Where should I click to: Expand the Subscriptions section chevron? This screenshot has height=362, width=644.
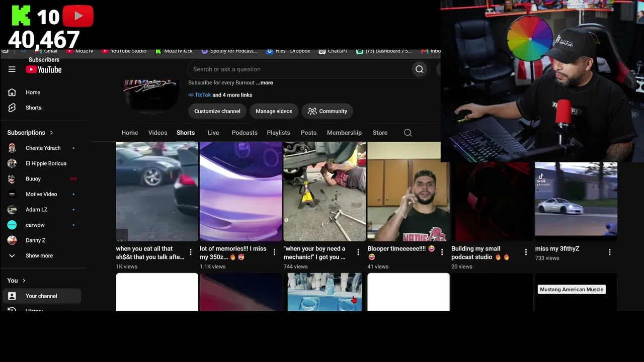[51, 133]
